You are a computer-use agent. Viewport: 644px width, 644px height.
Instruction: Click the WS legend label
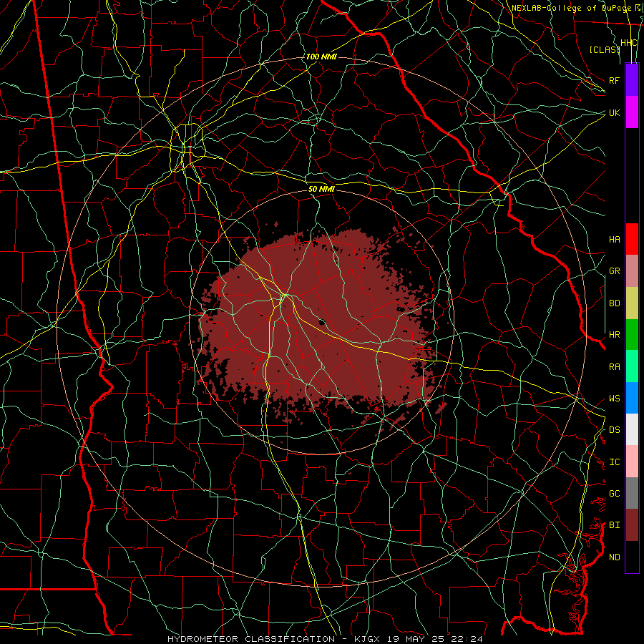pos(614,398)
